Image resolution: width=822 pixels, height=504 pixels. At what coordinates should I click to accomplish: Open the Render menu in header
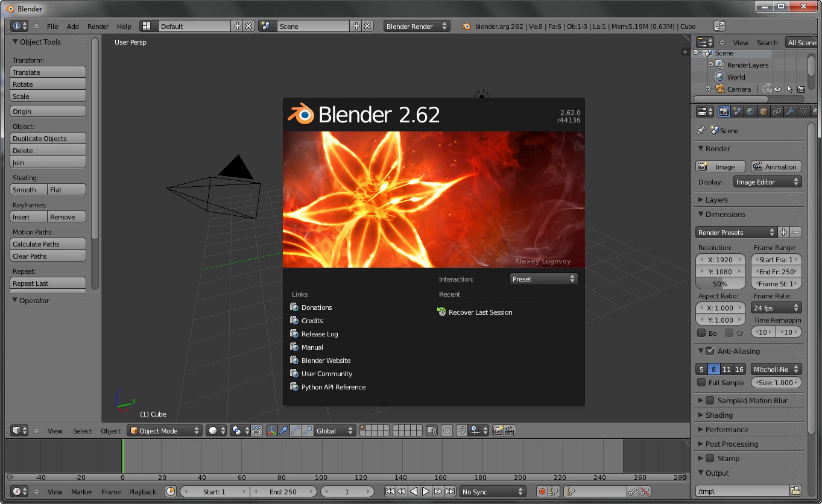point(98,26)
